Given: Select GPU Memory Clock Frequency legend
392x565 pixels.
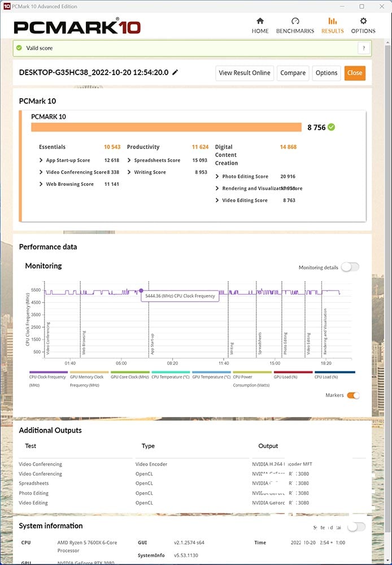Looking at the screenshot, I should click(x=89, y=379).
